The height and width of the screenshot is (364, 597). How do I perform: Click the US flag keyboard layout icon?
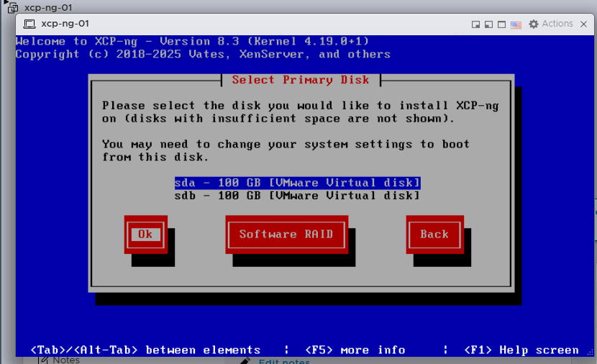516,24
